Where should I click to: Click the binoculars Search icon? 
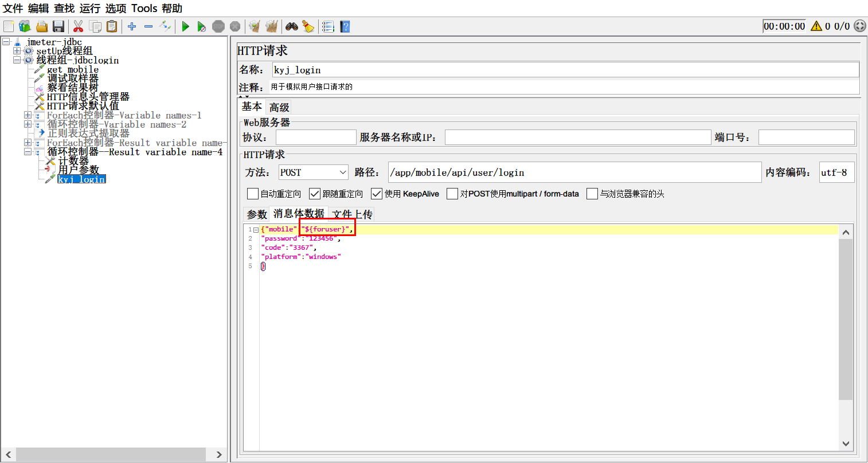click(x=292, y=26)
